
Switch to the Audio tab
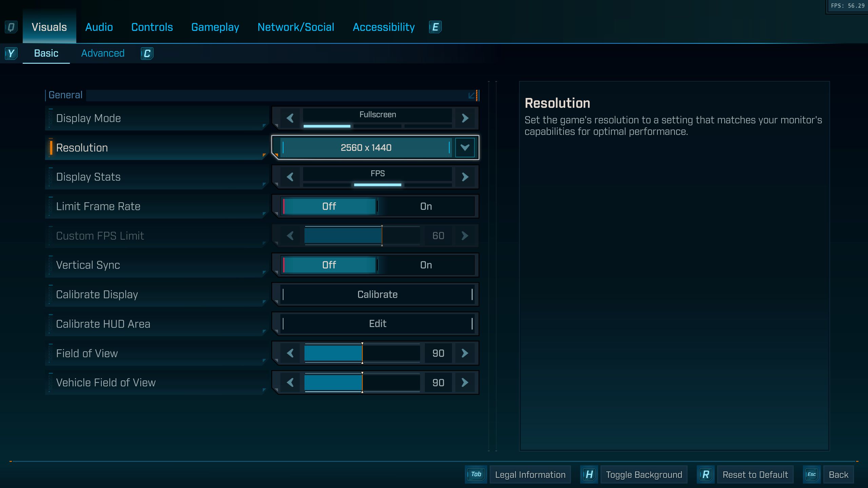click(x=99, y=27)
